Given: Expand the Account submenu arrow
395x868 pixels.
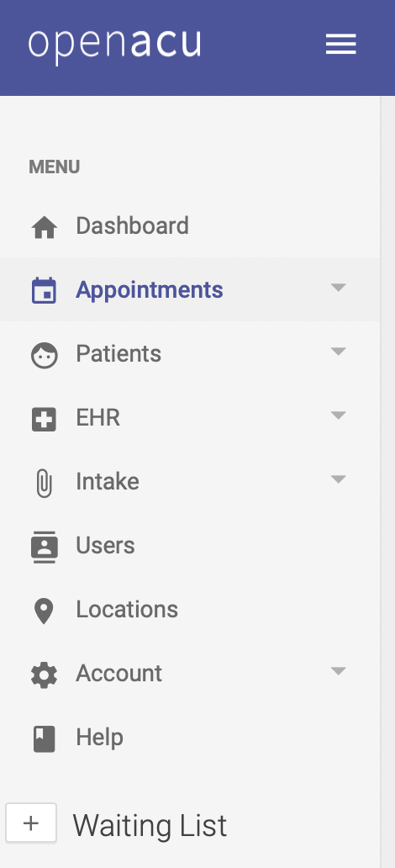Looking at the screenshot, I should pos(338,671).
